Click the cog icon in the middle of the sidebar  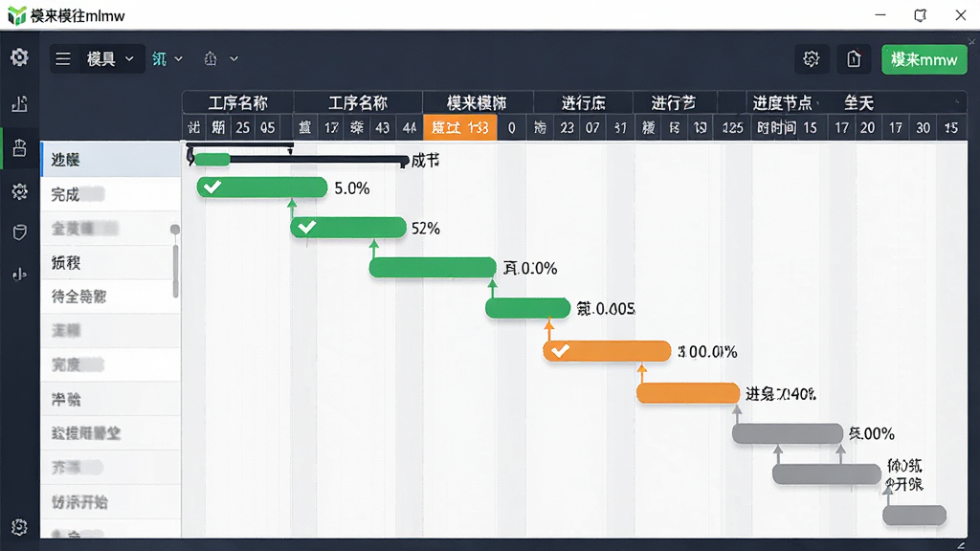click(19, 191)
